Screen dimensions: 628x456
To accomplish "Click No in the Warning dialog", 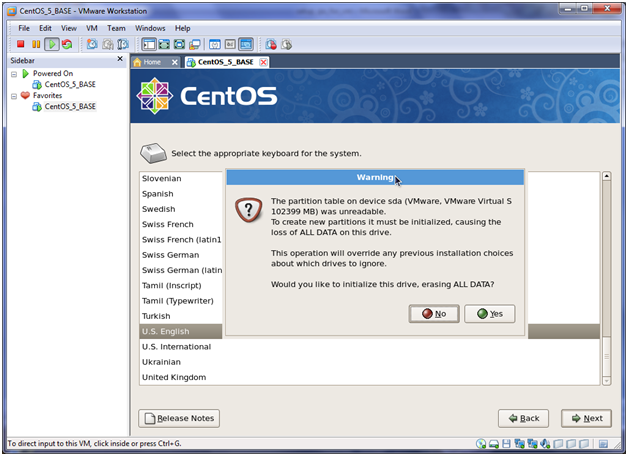I will (434, 313).
